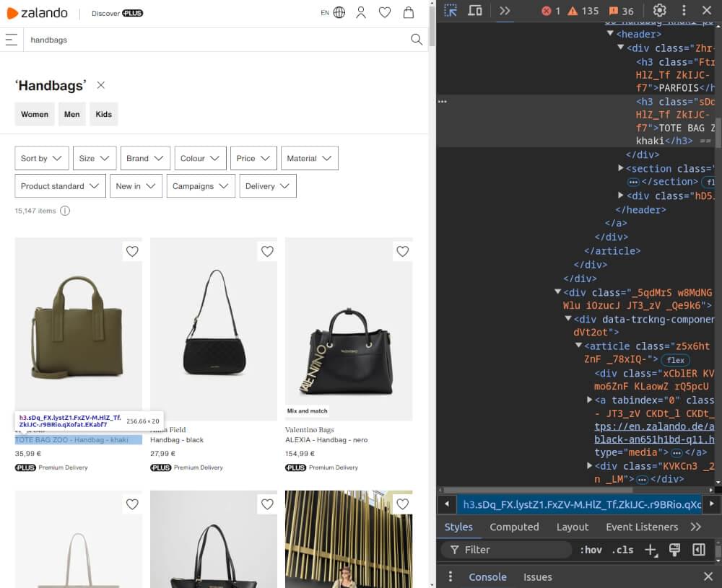Select the Women filter button
The width and height of the screenshot is (722, 588).
tap(34, 114)
